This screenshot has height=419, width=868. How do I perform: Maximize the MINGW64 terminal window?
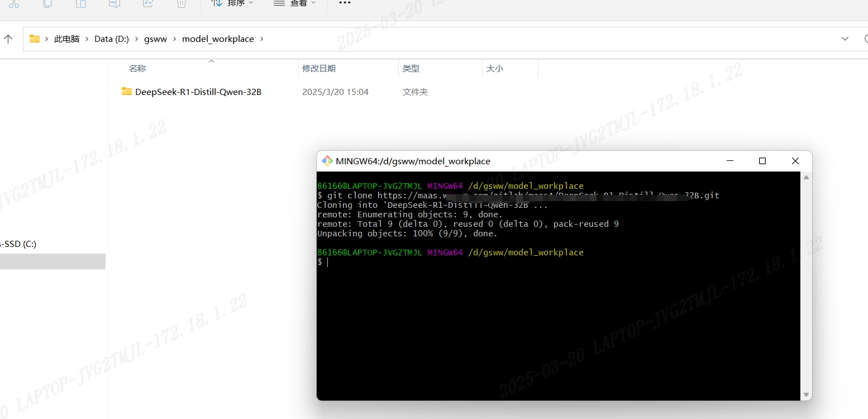tap(762, 161)
